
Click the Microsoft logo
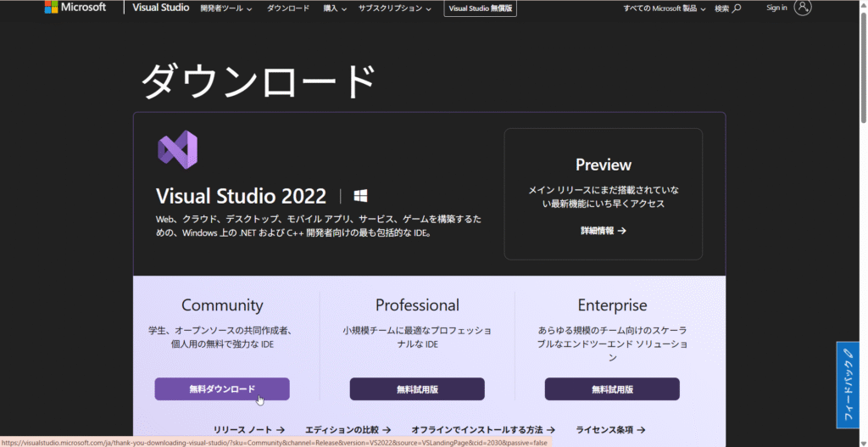[75, 7]
